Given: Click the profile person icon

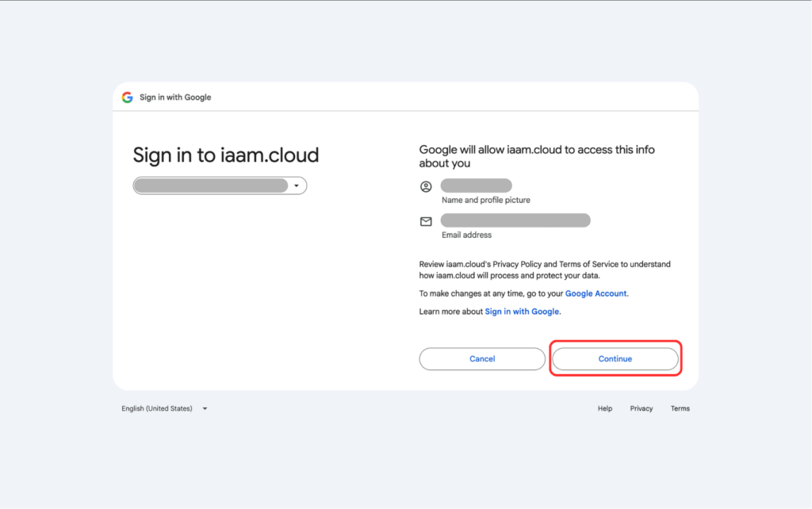Looking at the screenshot, I should pyautogui.click(x=426, y=186).
